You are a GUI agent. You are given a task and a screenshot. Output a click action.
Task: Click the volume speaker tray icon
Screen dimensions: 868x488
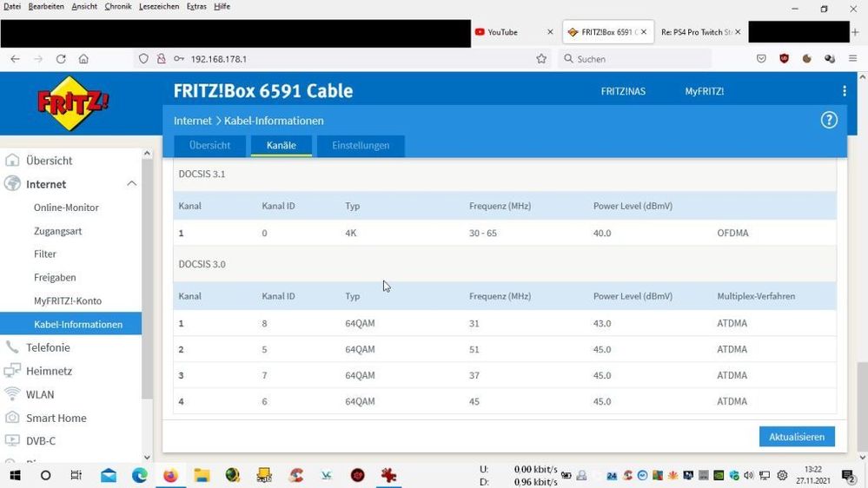pos(749,475)
